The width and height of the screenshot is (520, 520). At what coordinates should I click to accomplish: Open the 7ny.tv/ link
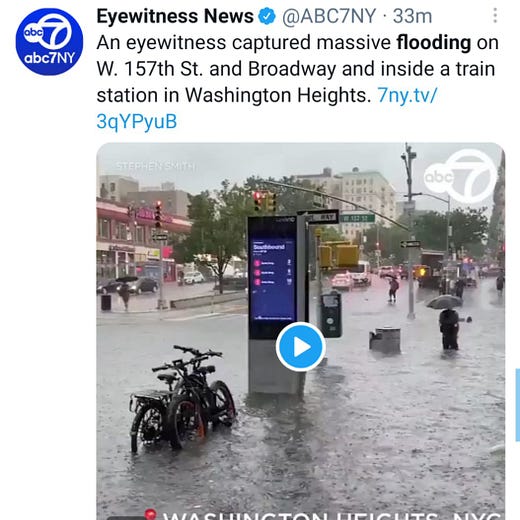pos(407,95)
